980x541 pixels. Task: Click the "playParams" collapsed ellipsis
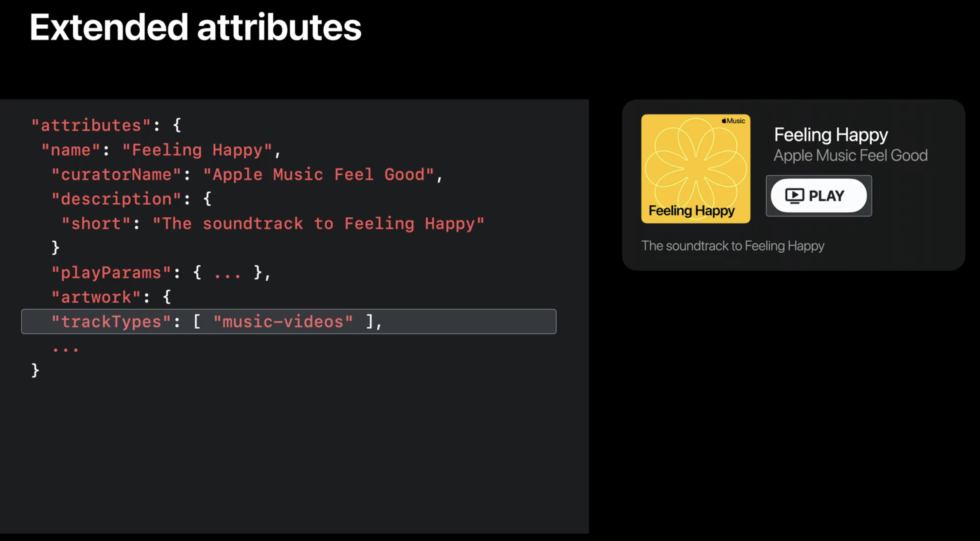point(227,273)
